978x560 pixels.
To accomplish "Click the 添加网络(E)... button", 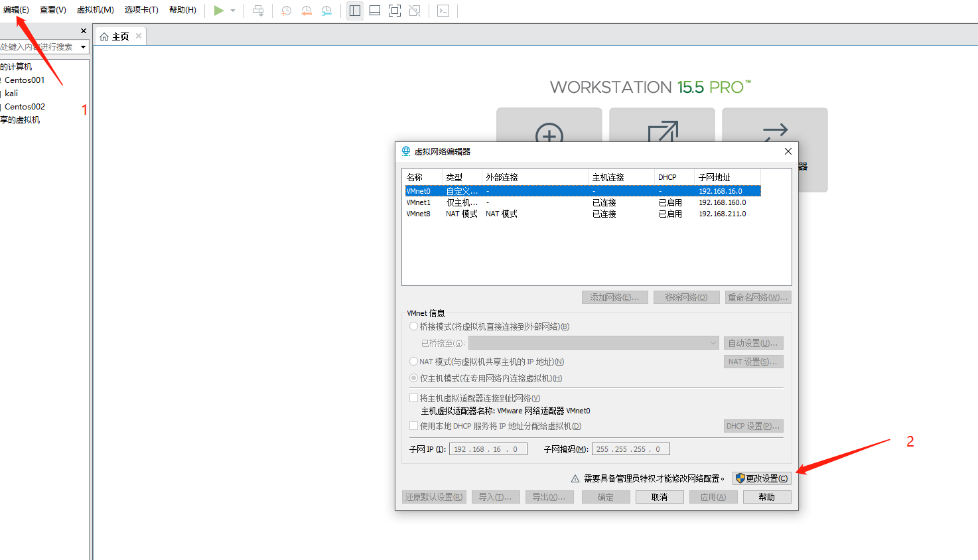I will [615, 297].
